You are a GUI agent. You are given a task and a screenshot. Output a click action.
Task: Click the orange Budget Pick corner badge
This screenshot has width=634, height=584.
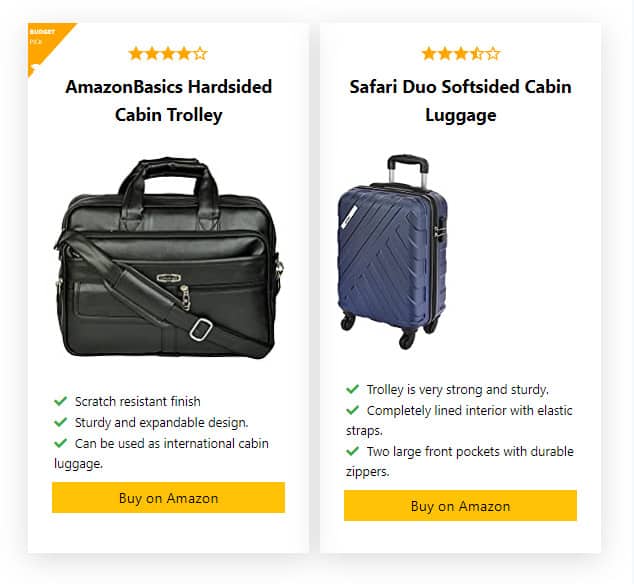(x=43, y=42)
